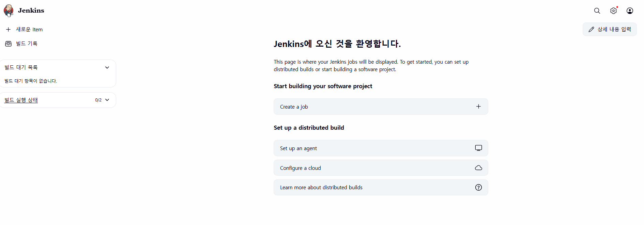
Task: Click the 빌드 기록 inbox icon
Action: coord(9,44)
